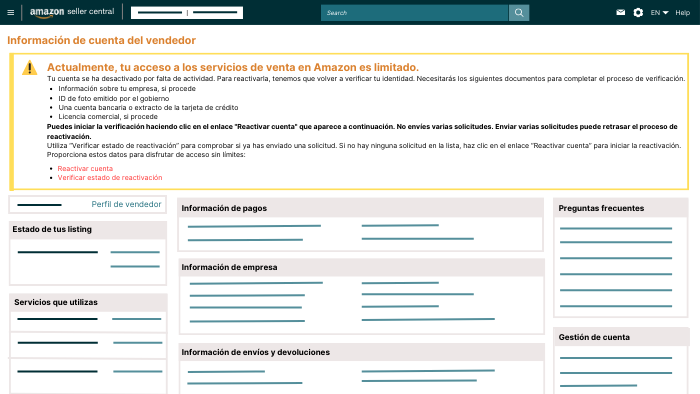Open the messages envelope icon
700x394 pixels.
(621, 12)
